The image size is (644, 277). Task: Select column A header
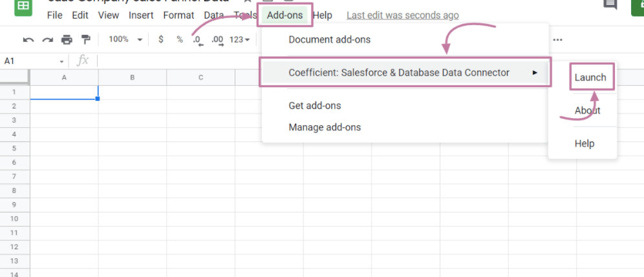click(64, 77)
